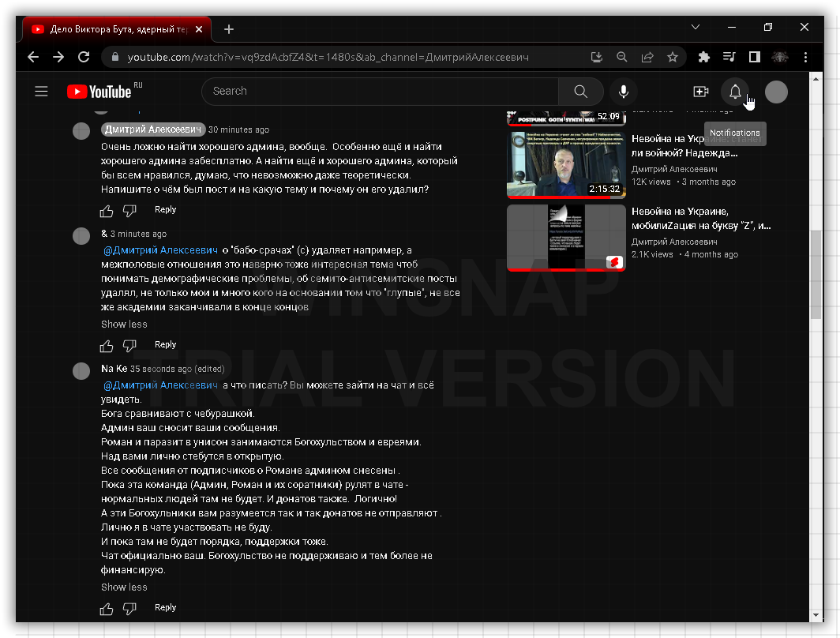Screen dimensions: 840x638
Task: Open the Shorts thumbnail мобилиZация video
Action: tap(566, 238)
